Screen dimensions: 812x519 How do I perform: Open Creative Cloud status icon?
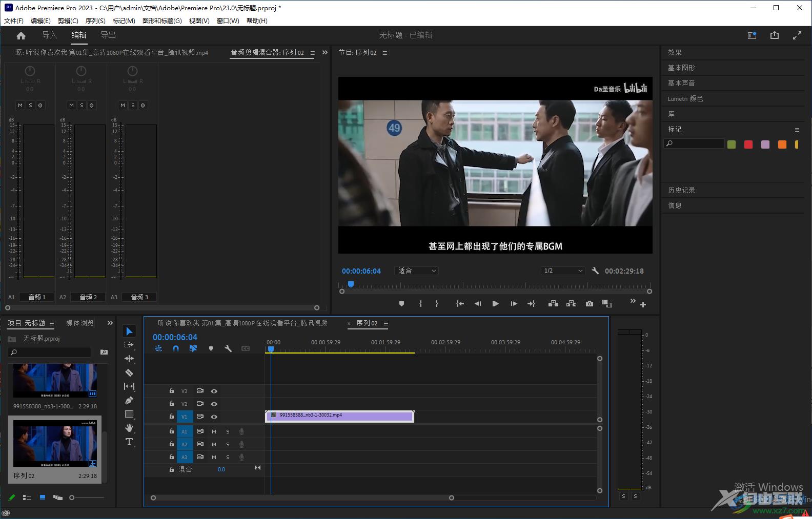pos(6,513)
